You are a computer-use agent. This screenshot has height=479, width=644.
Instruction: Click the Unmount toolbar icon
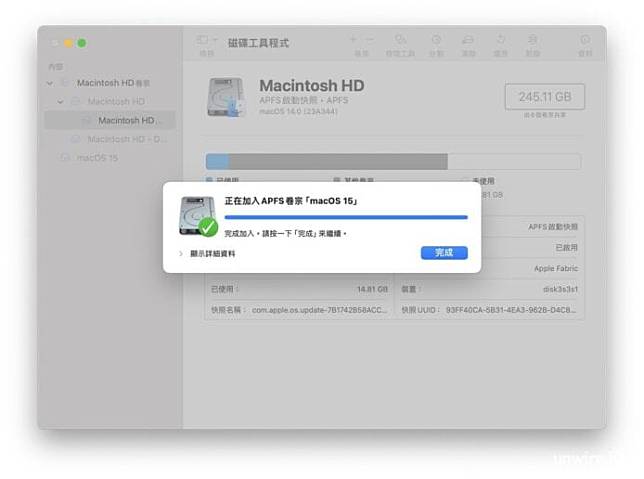(532, 39)
